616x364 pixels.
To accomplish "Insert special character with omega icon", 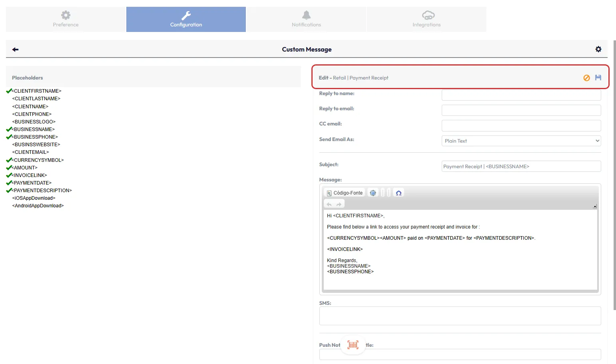I will tap(399, 193).
